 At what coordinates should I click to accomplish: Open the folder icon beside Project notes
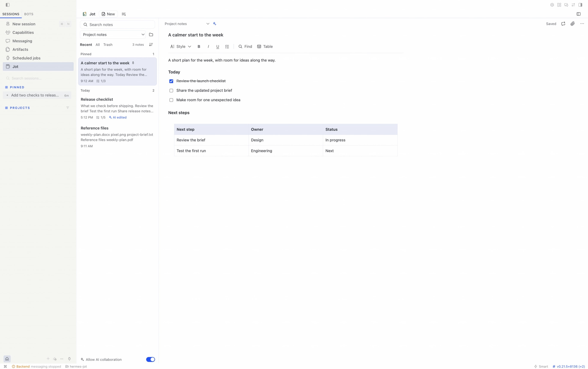click(x=151, y=34)
